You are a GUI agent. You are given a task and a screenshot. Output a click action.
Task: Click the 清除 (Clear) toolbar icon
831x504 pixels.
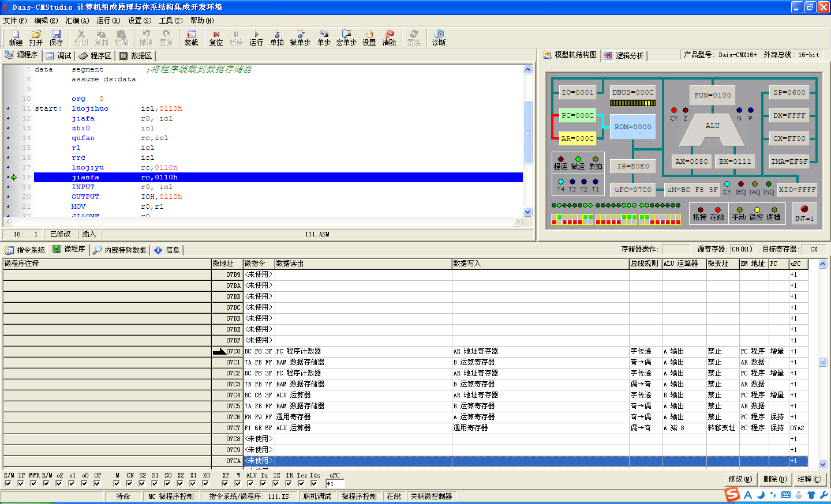[390, 38]
